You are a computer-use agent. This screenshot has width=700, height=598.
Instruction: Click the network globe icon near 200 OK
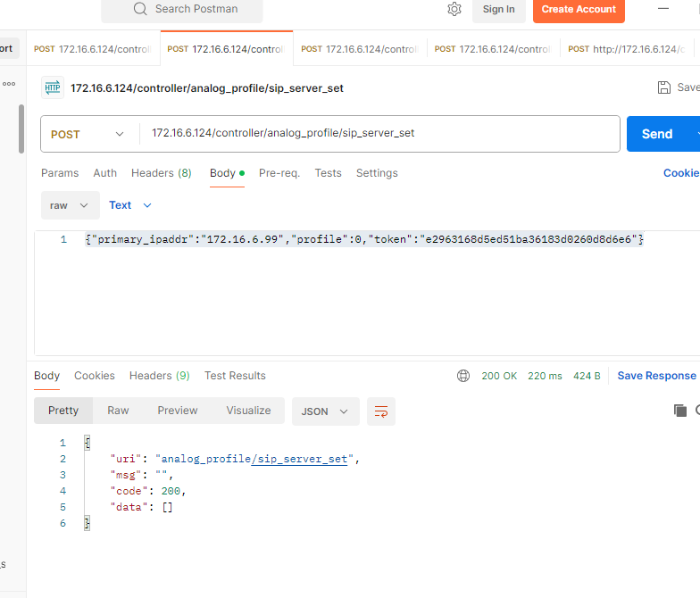click(x=463, y=376)
